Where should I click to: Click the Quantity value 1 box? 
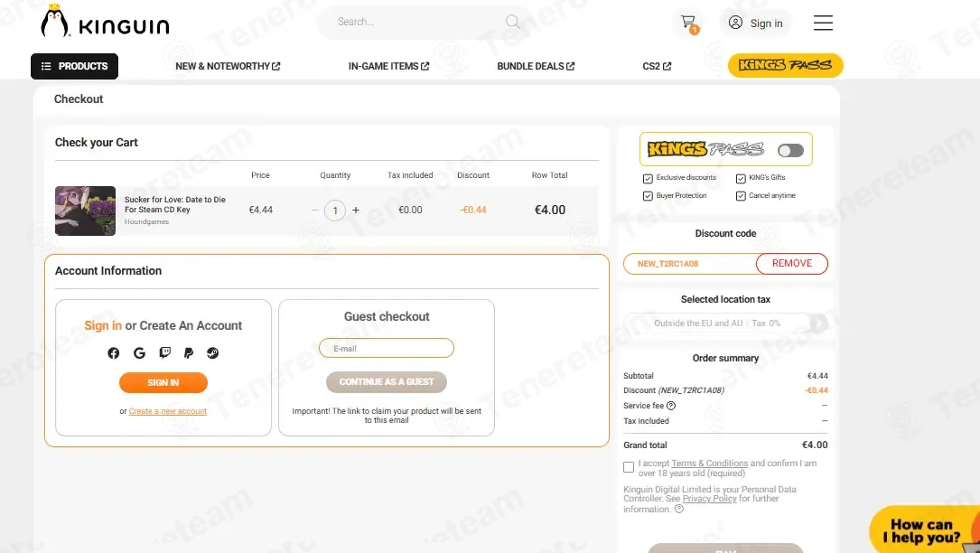point(335,211)
